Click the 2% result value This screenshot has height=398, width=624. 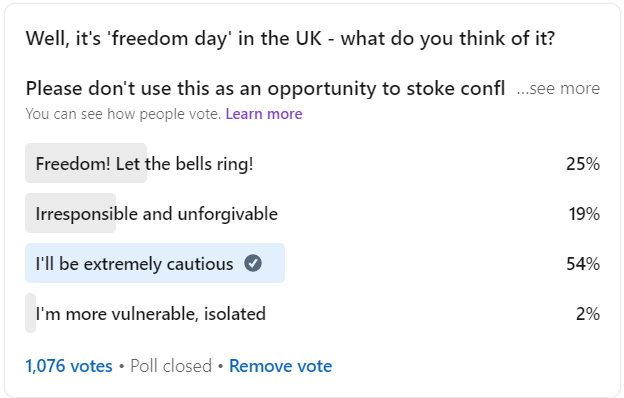pyautogui.click(x=588, y=314)
